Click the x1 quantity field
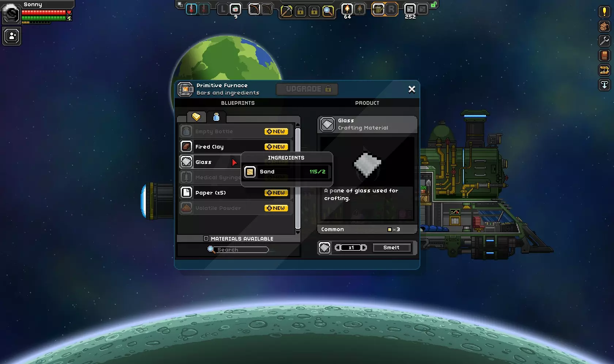 click(x=351, y=248)
